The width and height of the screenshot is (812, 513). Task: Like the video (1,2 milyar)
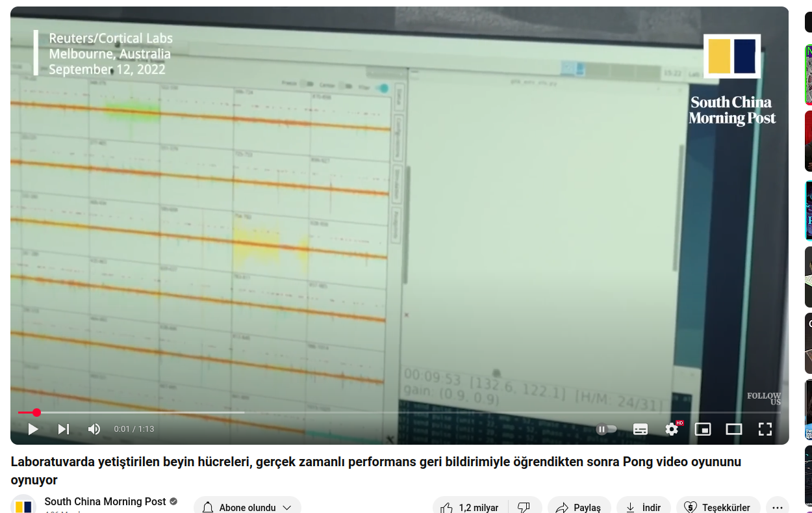pos(470,508)
